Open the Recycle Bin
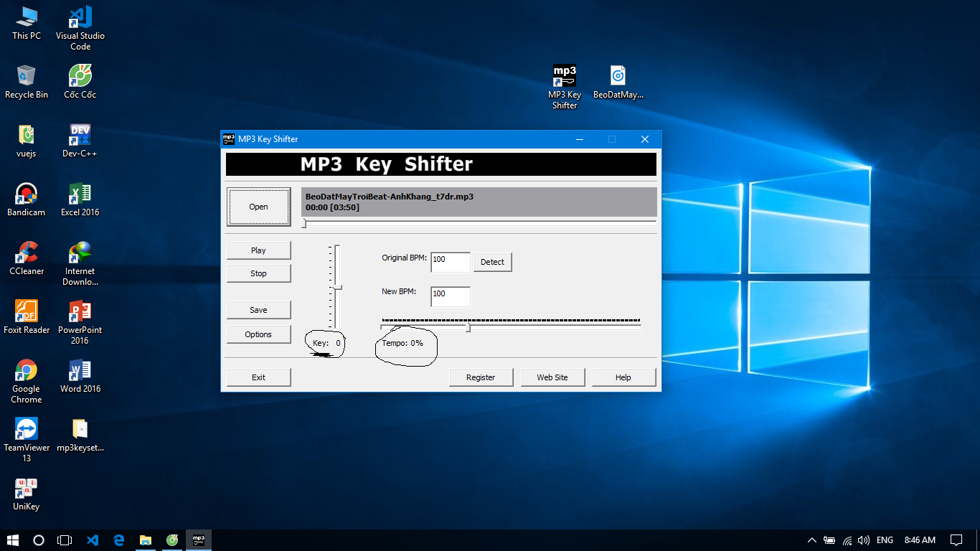 point(27,82)
